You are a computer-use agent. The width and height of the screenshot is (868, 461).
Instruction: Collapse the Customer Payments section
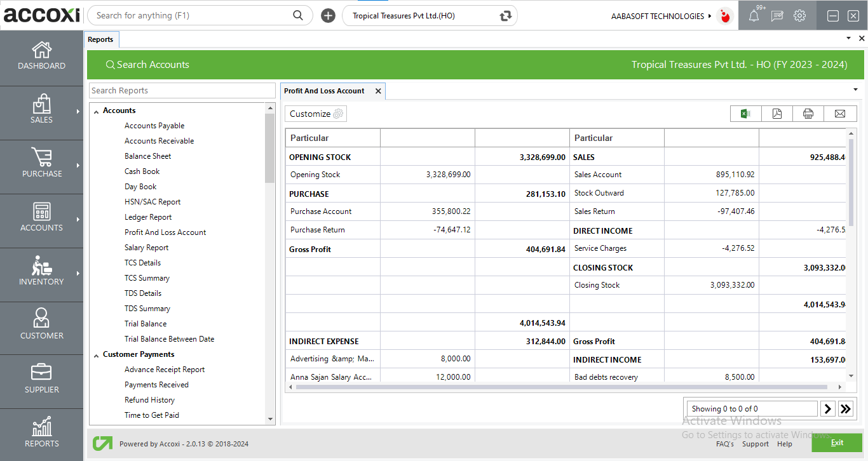96,354
